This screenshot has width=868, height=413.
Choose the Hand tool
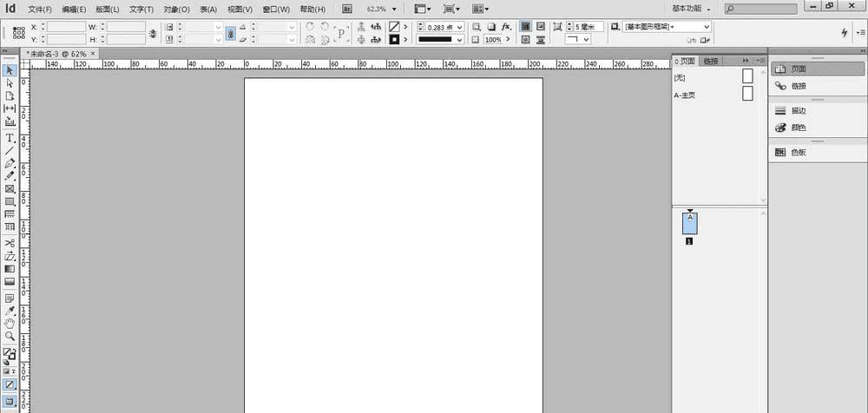tap(10, 324)
